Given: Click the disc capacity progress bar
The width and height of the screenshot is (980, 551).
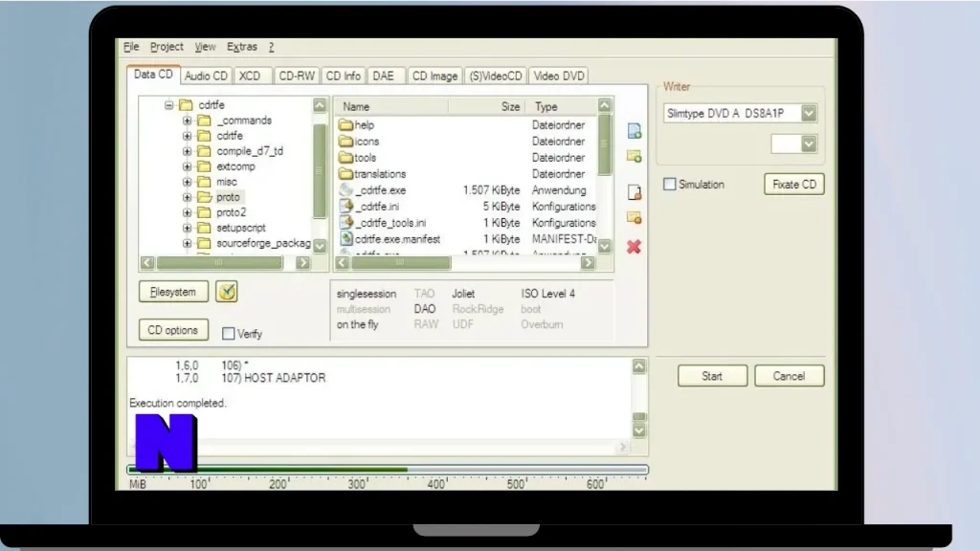Looking at the screenshot, I should tap(388, 470).
